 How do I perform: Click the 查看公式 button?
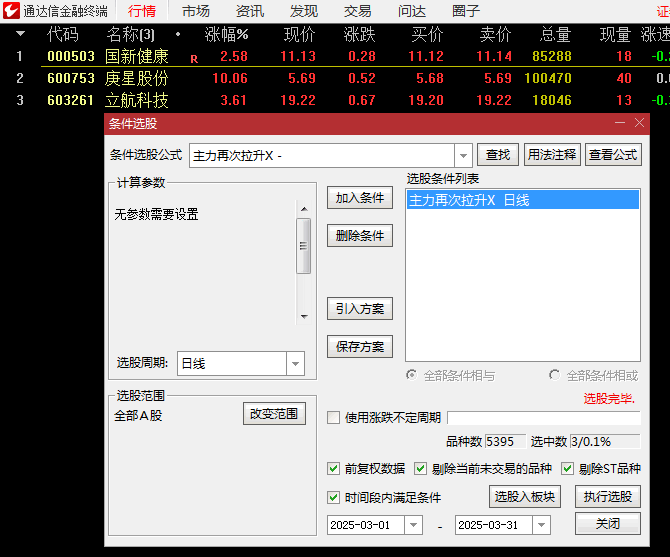tap(613, 155)
